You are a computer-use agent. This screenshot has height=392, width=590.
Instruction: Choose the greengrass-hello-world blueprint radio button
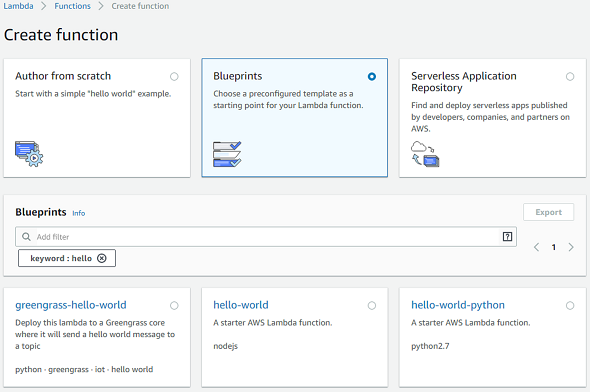tap(174, 305)
